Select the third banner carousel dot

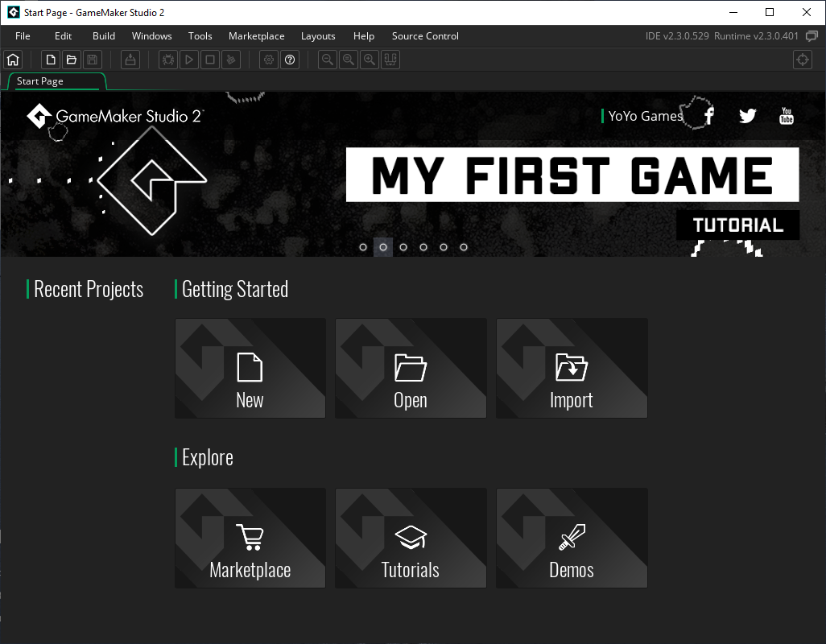tap(403, 247)
